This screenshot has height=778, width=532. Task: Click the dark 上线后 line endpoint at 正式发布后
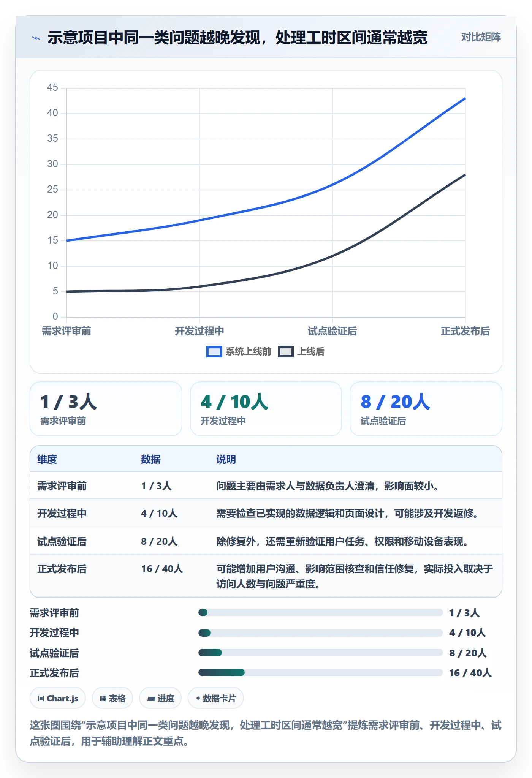465,175
